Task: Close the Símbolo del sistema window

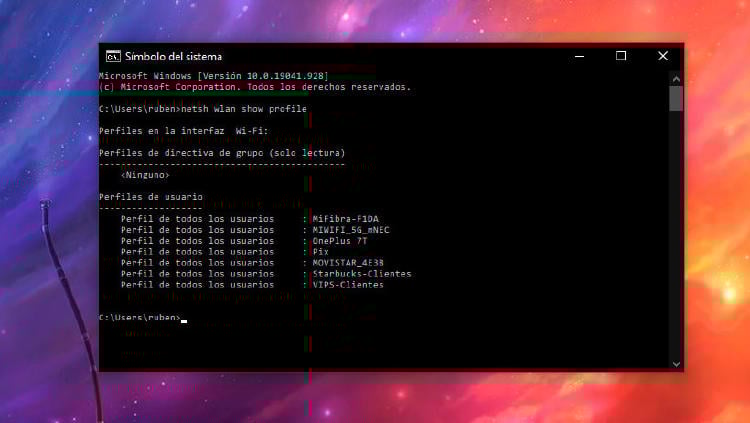Action: [x=662, y=56]
